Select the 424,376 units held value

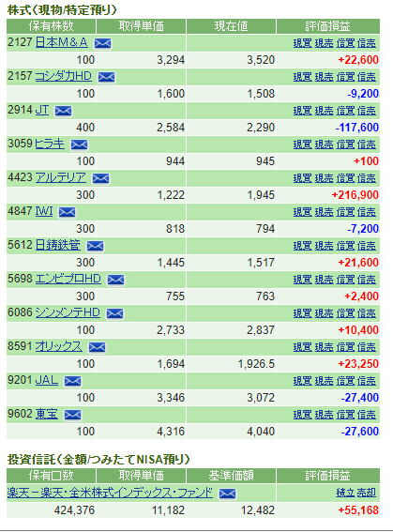(x=74, y=510)
